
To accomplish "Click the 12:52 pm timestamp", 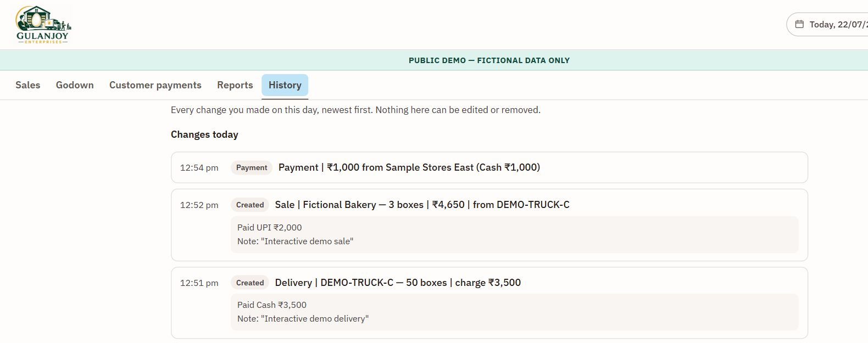I will 199,205.
